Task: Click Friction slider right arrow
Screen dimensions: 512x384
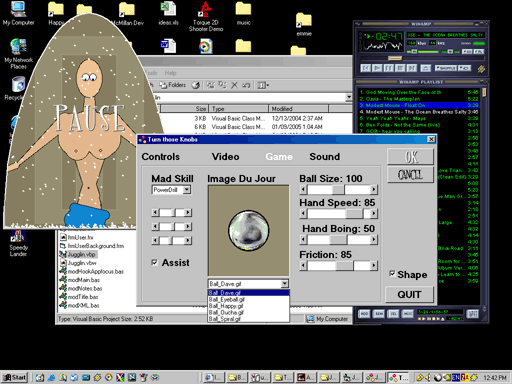Action: coord(374,265)
